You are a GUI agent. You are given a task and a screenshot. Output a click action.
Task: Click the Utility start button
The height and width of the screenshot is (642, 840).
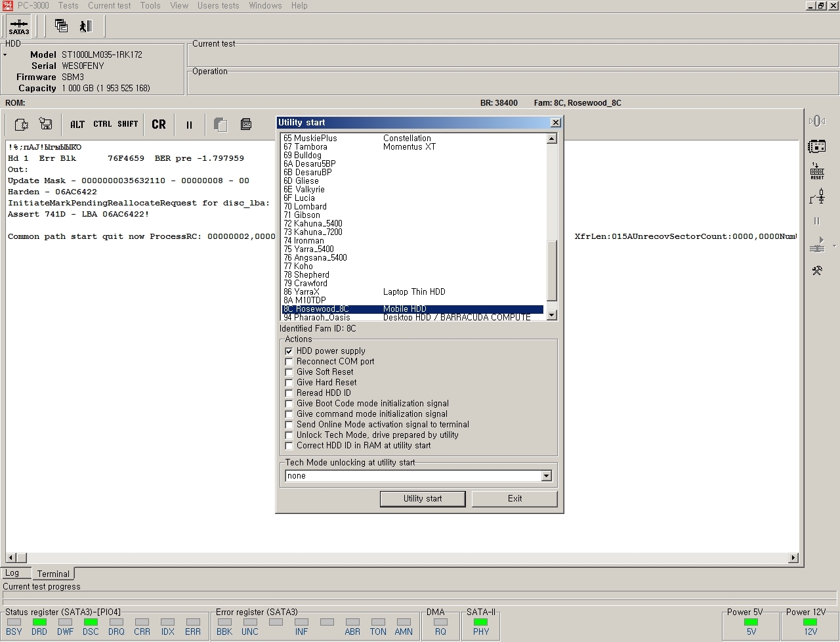pos(423,499)
